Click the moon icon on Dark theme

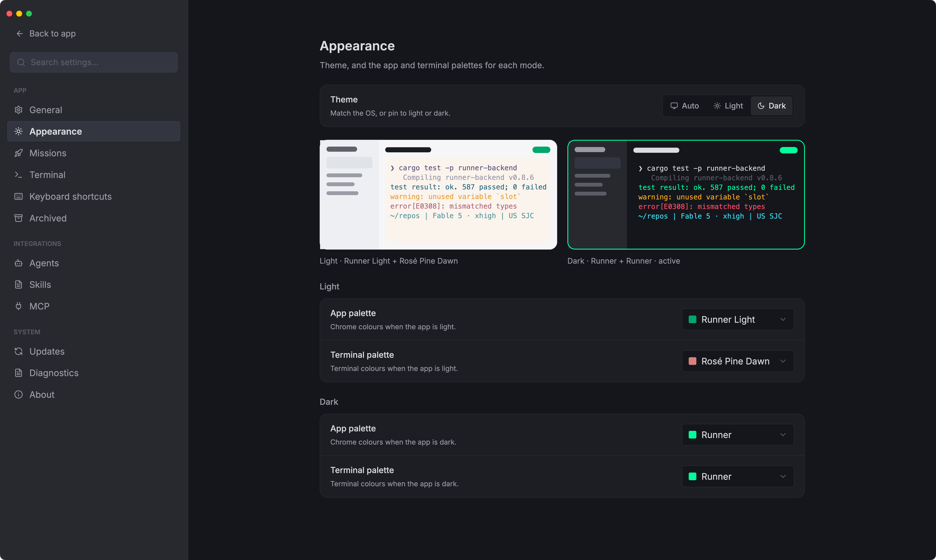761,106
